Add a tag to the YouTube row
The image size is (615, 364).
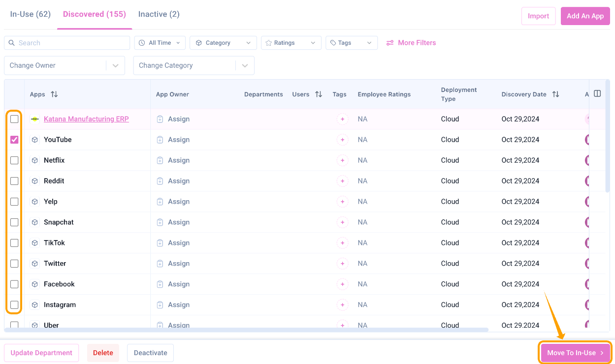(x=342, y=140)
